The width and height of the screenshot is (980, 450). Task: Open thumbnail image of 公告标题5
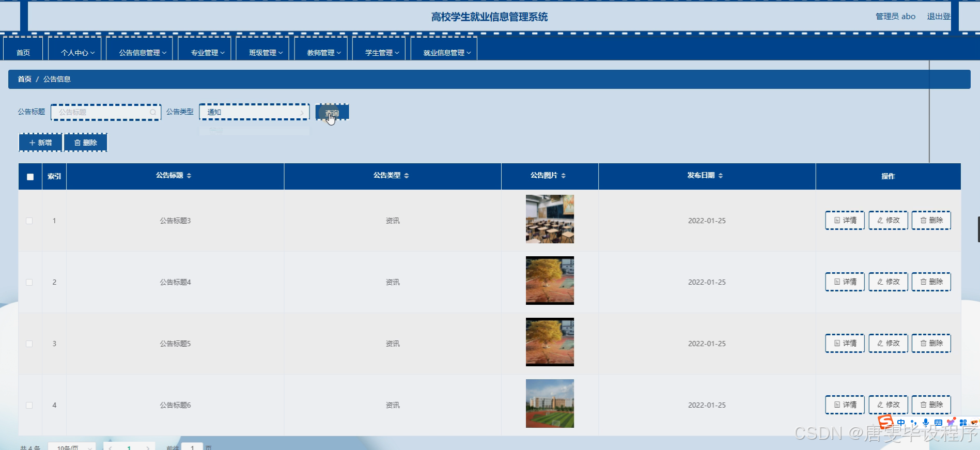(x=550, y=342)
